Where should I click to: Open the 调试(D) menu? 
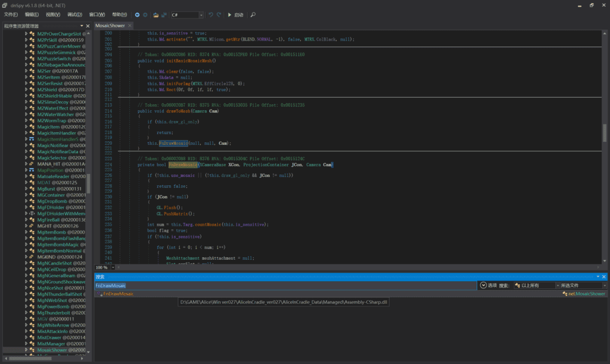click(x=74, y=15)
